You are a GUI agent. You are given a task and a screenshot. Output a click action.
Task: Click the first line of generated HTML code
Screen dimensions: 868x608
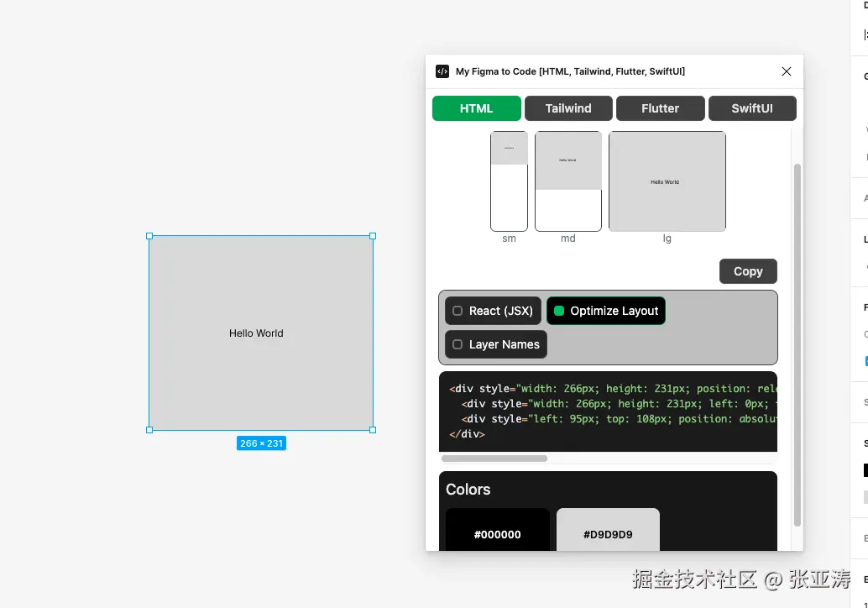pos(613,389)
